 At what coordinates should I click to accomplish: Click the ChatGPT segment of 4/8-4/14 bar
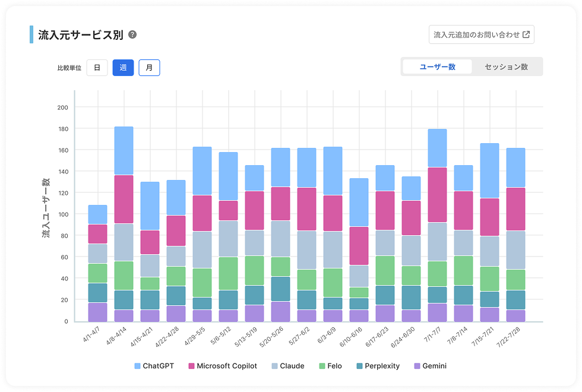point(124,151)
